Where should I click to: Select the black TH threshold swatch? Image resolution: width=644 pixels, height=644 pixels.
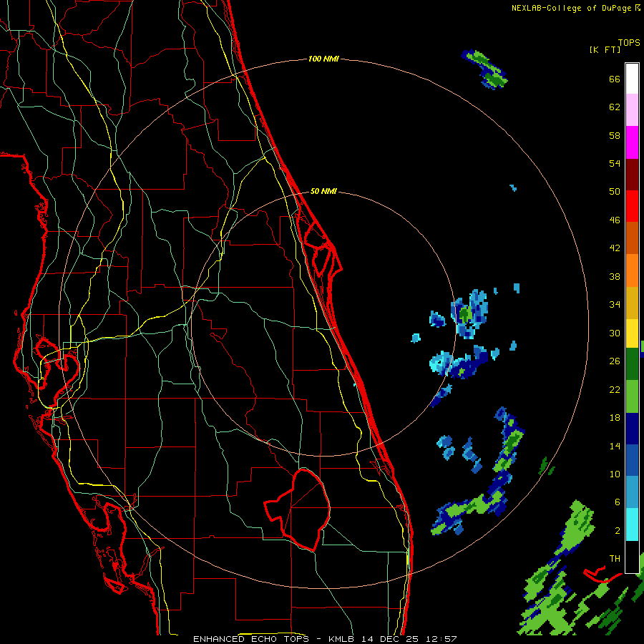pyautogui.click(x=632, y=557)
